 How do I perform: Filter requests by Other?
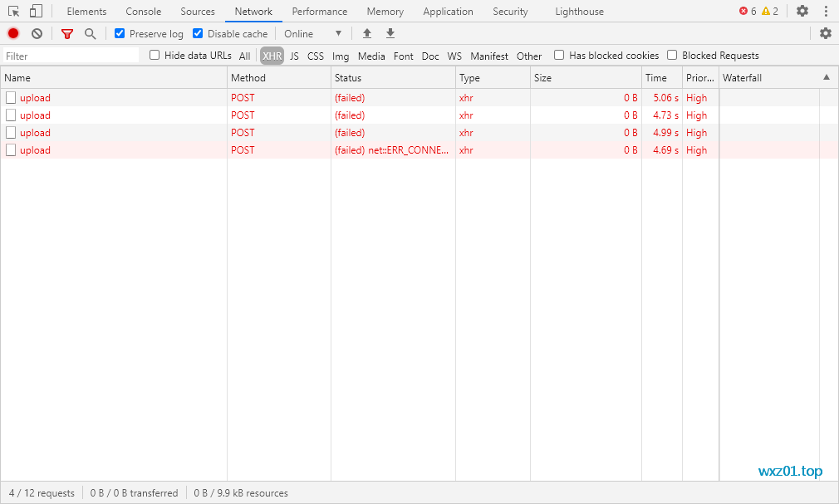[529, 56]
